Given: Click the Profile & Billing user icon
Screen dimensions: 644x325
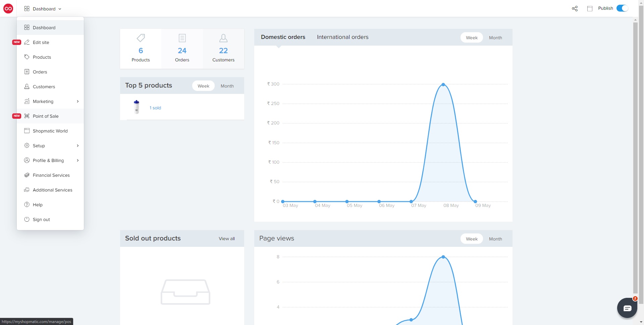Looking at the screenshot, I should point(27,160).
